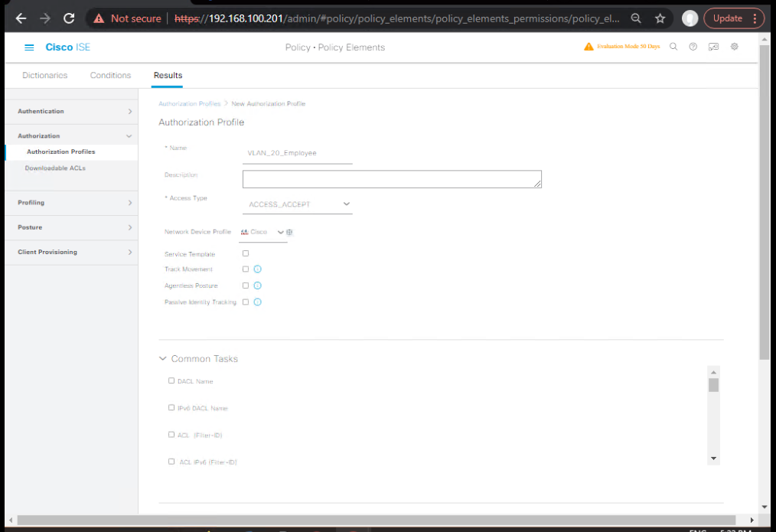Screen dimensions: 776x532
Task: Click the Common Tasks scrollbar thumb
Action: click(713, 385)
